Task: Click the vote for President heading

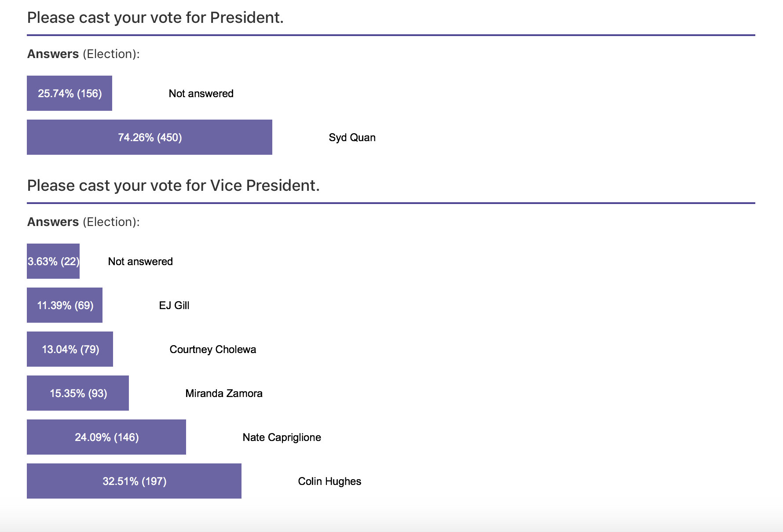Action: point(155,18)
